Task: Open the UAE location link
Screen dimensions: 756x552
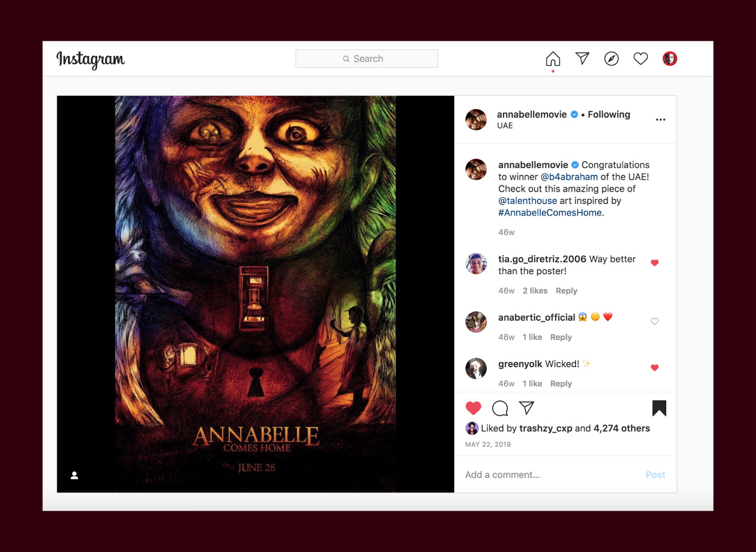Action: (505, 126)
